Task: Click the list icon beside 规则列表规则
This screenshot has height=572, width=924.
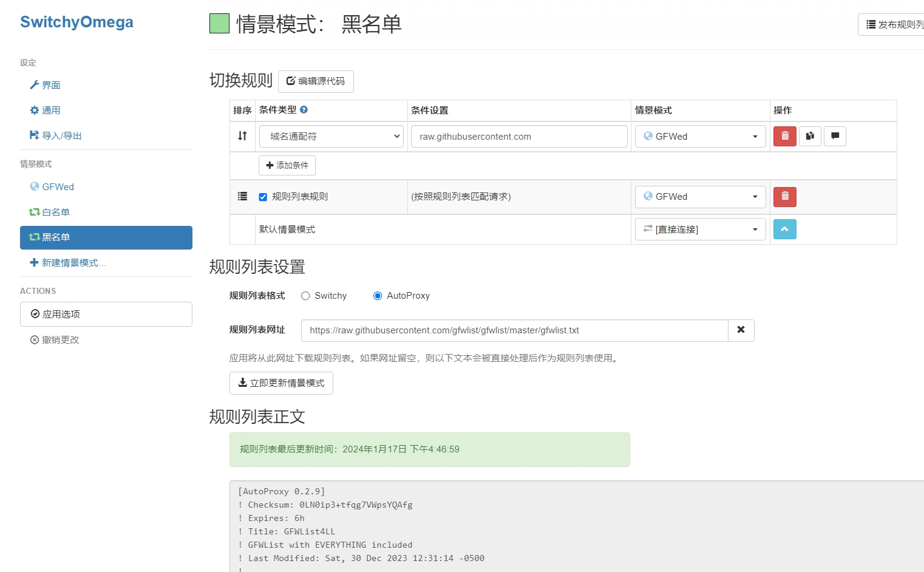Action: (242, 196)
